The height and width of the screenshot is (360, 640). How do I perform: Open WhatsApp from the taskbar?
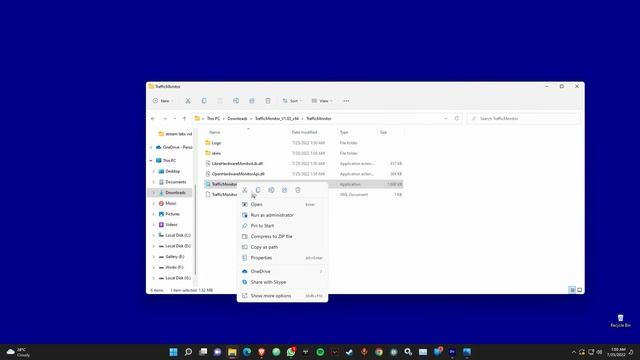291,352
